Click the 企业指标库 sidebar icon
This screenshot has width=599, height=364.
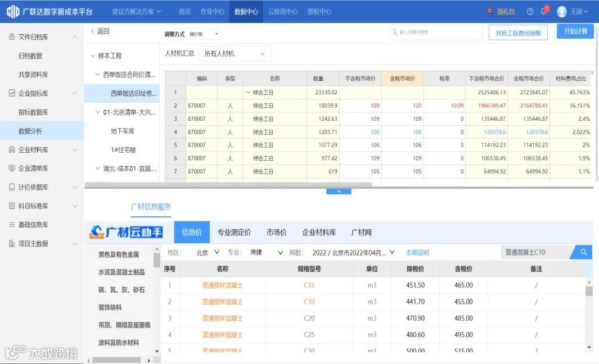click(12, 93)
